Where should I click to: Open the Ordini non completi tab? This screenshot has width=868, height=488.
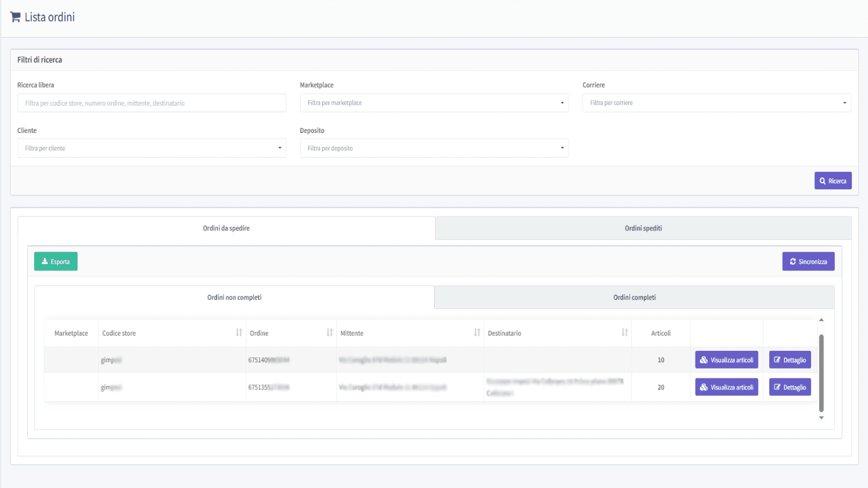(234, 298)
